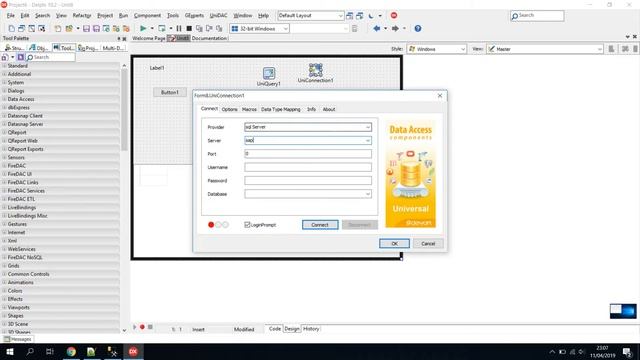
Task: Switch to the History tab
Action: click(x=311, y=329)
